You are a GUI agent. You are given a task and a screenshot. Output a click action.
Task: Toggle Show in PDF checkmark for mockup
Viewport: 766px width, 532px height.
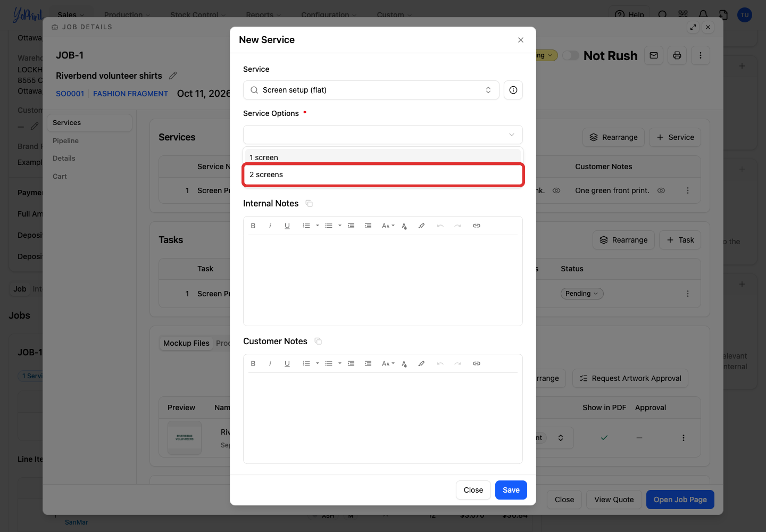point(604,438)
